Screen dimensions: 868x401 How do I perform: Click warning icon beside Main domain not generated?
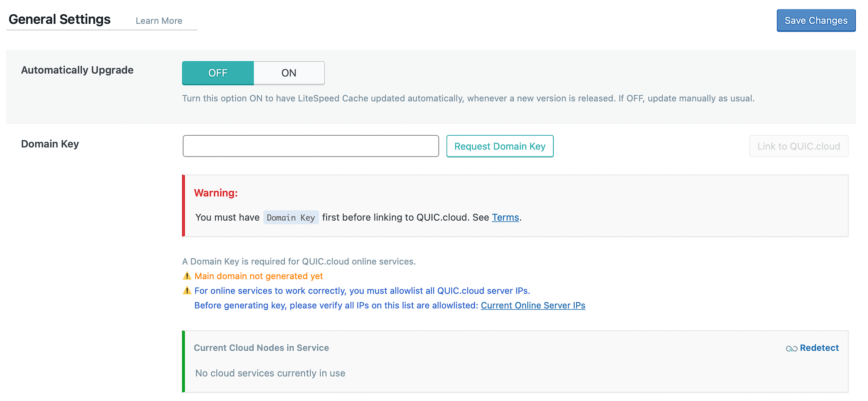[187, 276]
